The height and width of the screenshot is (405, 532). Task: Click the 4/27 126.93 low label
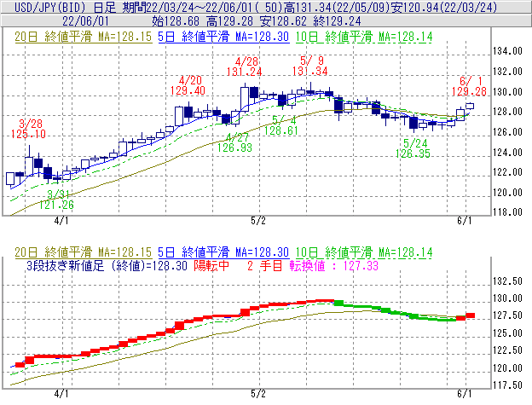point(234,142)
